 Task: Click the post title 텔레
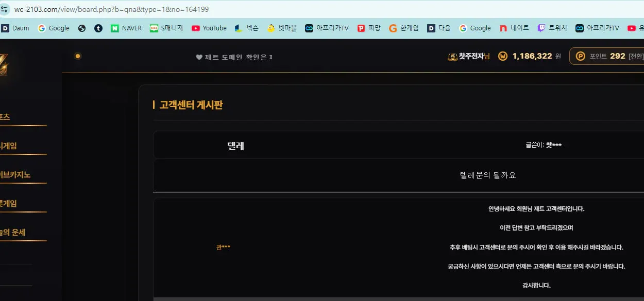pyautogui.click(x=235, y=146)
